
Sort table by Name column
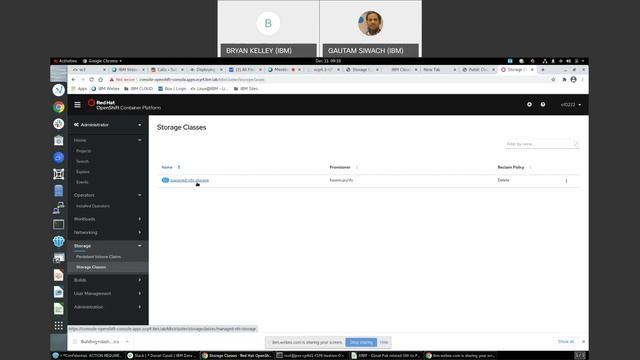point(167,167)
